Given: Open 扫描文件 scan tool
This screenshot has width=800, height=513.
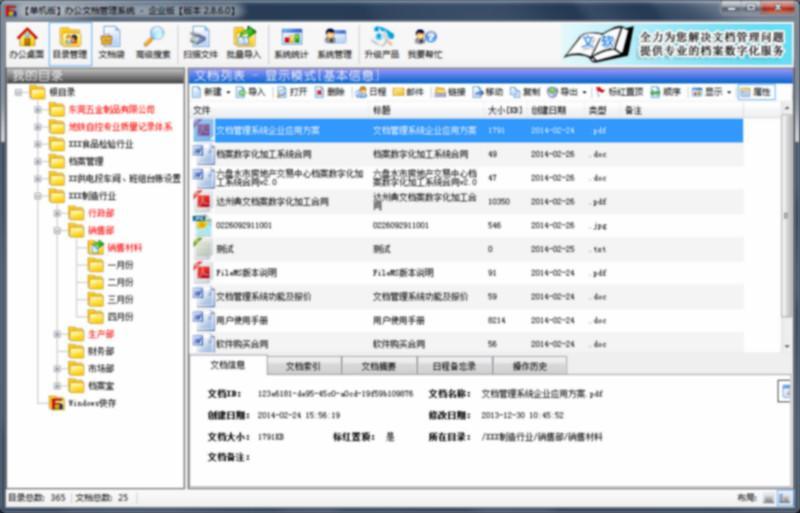Looking at the screenshot, I should click(x=201, y=43).
